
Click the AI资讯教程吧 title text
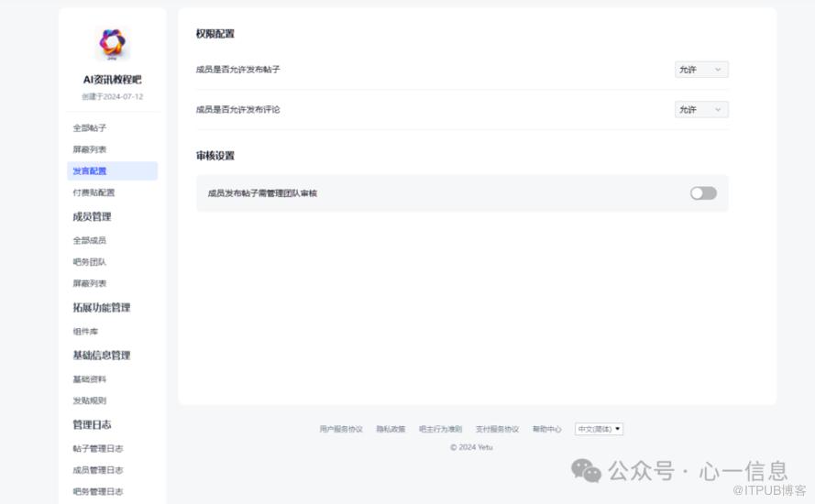(112, 80)
